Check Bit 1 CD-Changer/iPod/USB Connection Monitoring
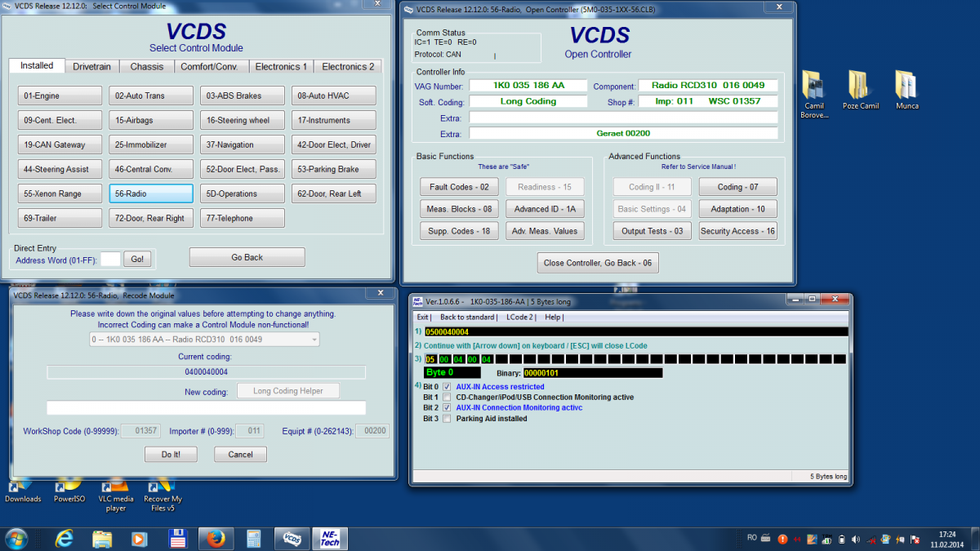This screenshot has height=551, width=980. (x=447, y=398)
